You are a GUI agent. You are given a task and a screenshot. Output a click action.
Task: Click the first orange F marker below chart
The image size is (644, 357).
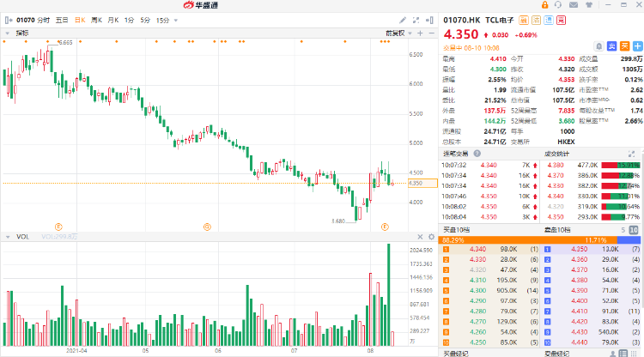(x=58, y=227)
